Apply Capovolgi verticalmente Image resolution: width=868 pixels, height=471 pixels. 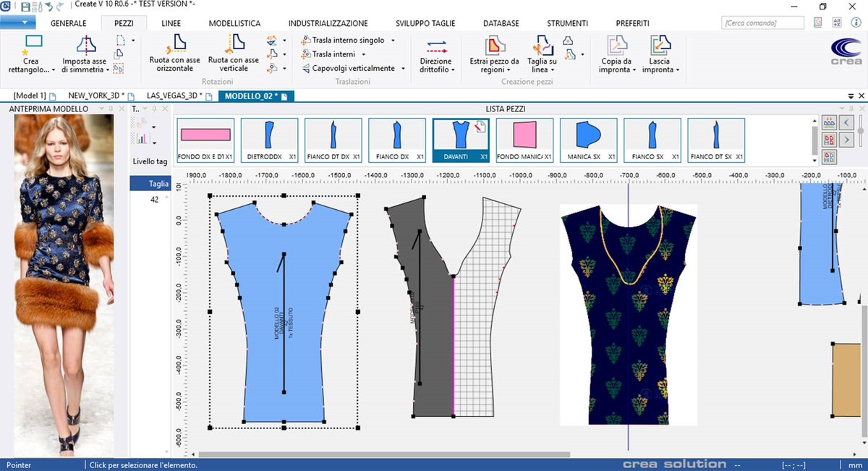point(352,67)
